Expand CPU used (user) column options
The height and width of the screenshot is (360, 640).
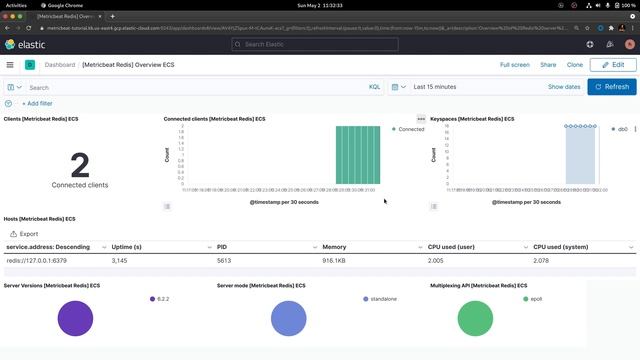click(525, 247)
